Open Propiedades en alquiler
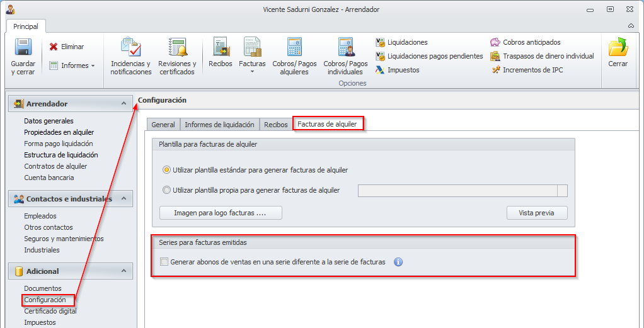Image resolution: width=644 pixels, height=328 pixels. (59, 132)
